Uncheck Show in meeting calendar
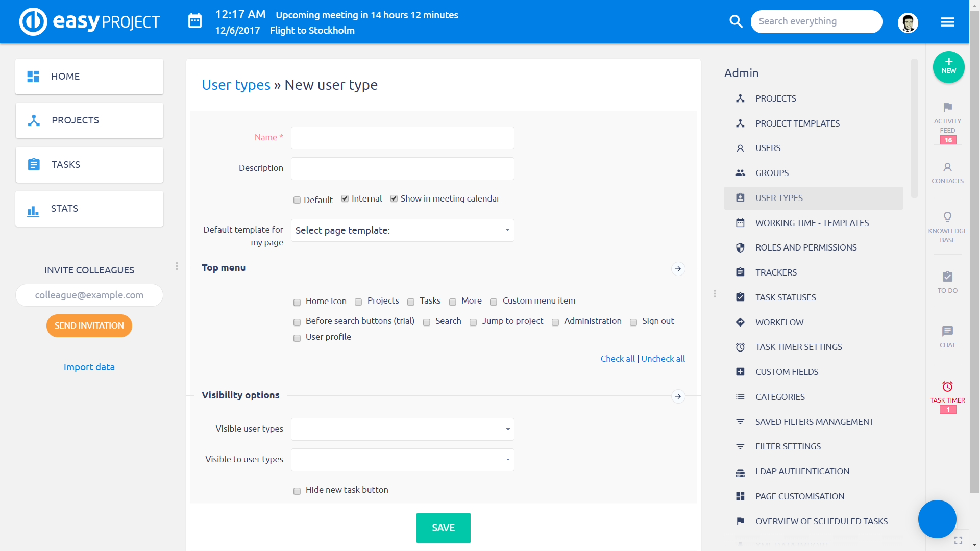 pos(394,198)
